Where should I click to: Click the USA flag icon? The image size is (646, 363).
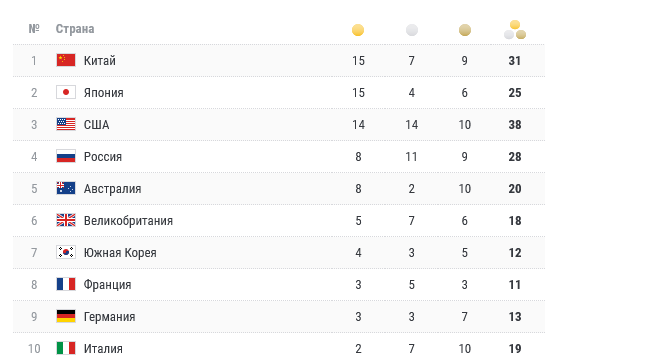coord(66,124)
